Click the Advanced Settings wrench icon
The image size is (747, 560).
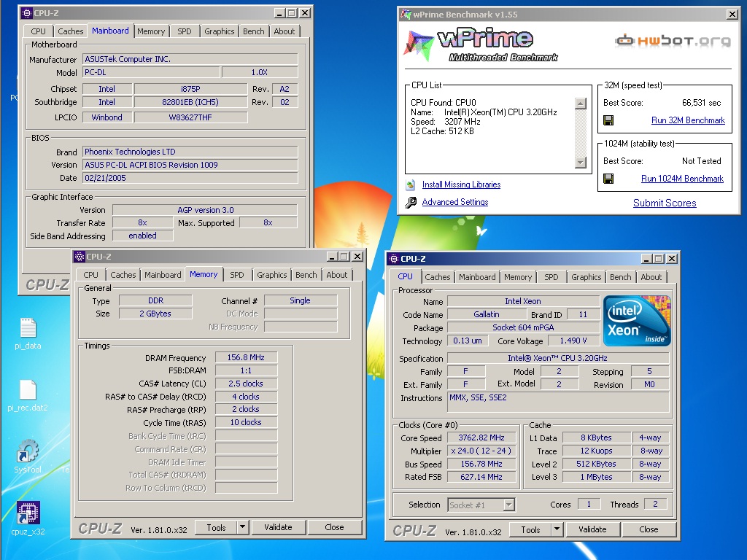(x=411, y=203)
